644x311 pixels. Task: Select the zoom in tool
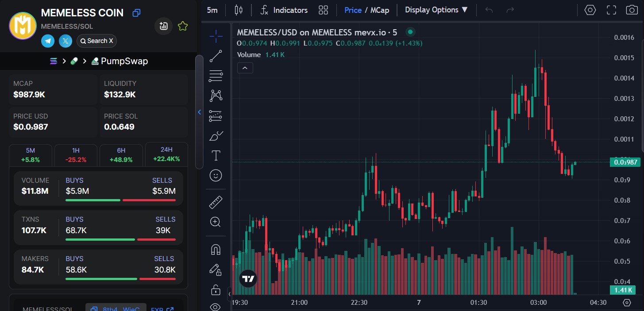click(x=216, y=222)
